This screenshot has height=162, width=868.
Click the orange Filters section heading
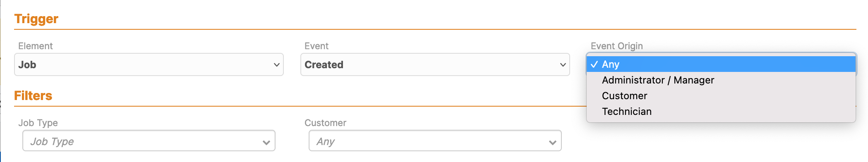click(x=33, y=95)
